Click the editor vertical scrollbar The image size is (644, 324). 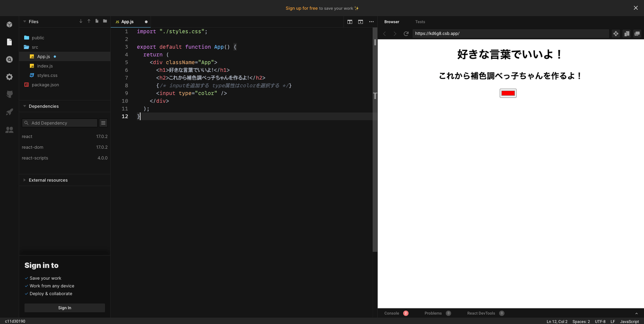point(375,140)
